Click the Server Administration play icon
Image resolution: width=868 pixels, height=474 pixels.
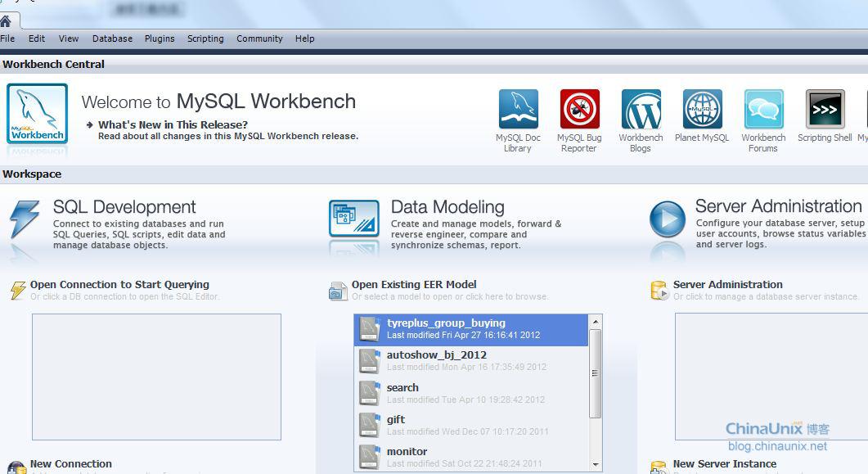(x=667, y=219)
